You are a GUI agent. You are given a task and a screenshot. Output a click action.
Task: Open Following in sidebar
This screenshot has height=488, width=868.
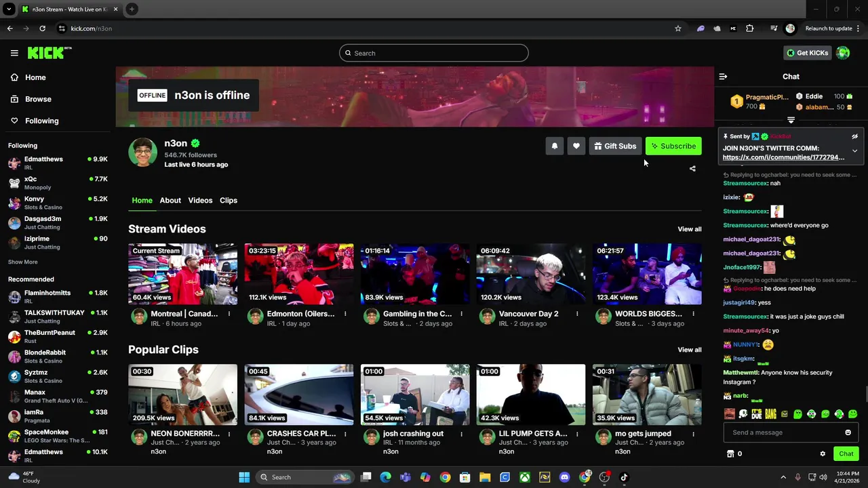point(34,121)
